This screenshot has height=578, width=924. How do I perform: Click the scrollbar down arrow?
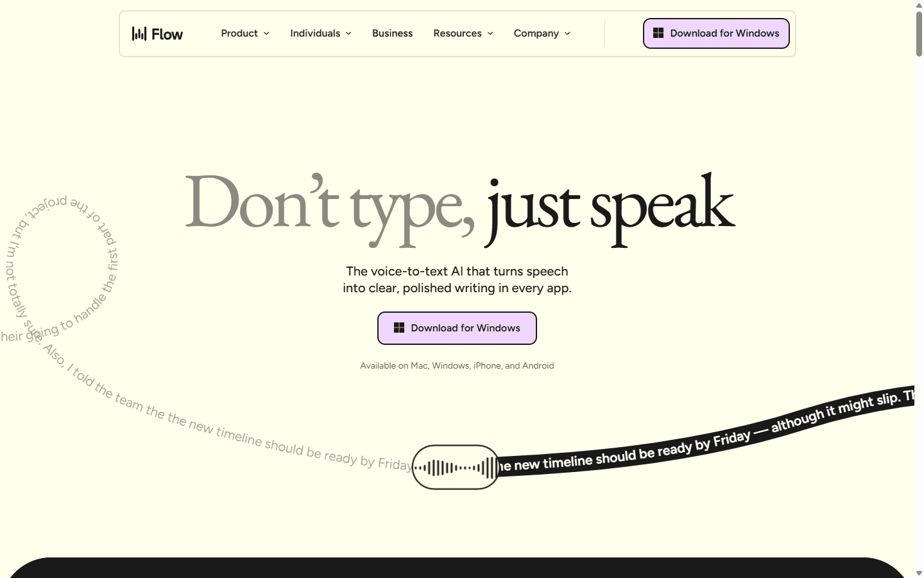point(919,573)
